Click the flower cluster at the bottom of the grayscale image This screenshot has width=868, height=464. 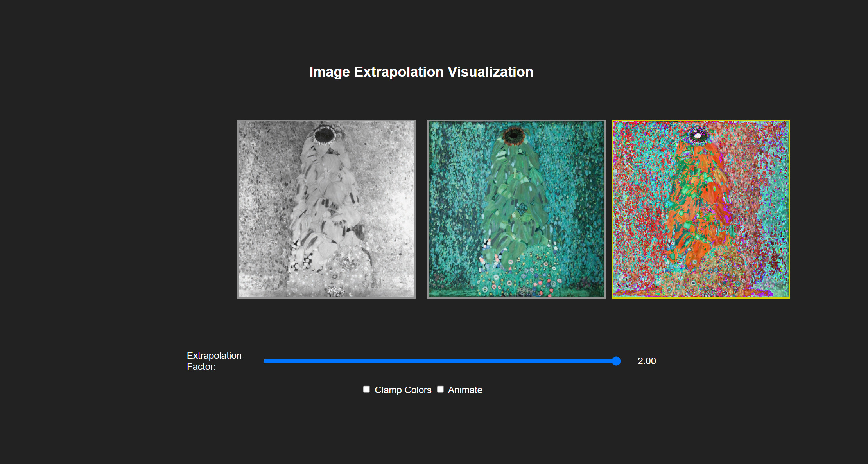click(x=335, y=291)
